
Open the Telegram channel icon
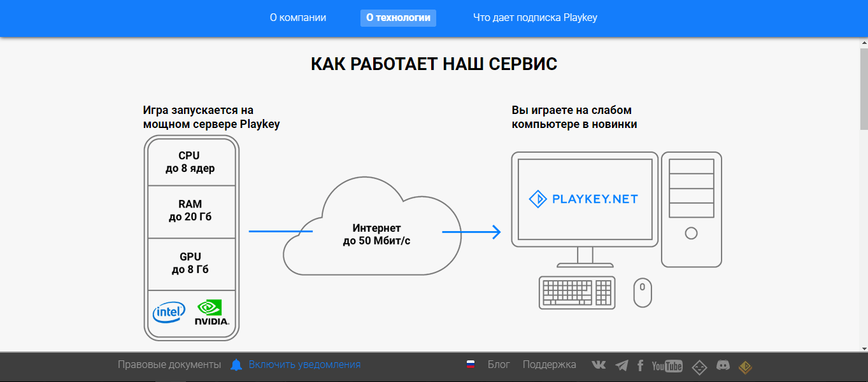[x=622, y=365]
